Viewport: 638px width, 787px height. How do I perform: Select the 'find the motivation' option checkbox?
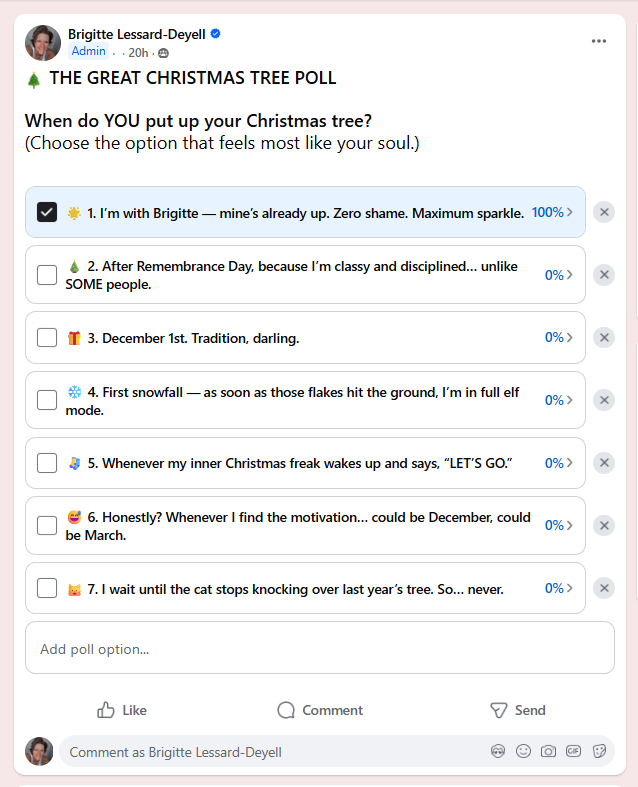pyautogui.click(x=47, y=526)
